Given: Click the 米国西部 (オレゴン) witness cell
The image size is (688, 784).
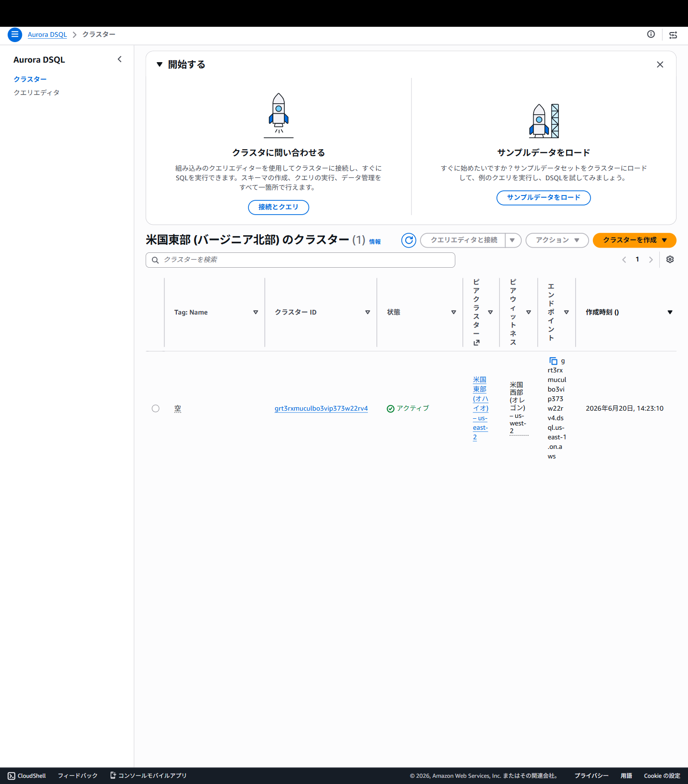Looking at the screenshot, I should pos(518,408).
